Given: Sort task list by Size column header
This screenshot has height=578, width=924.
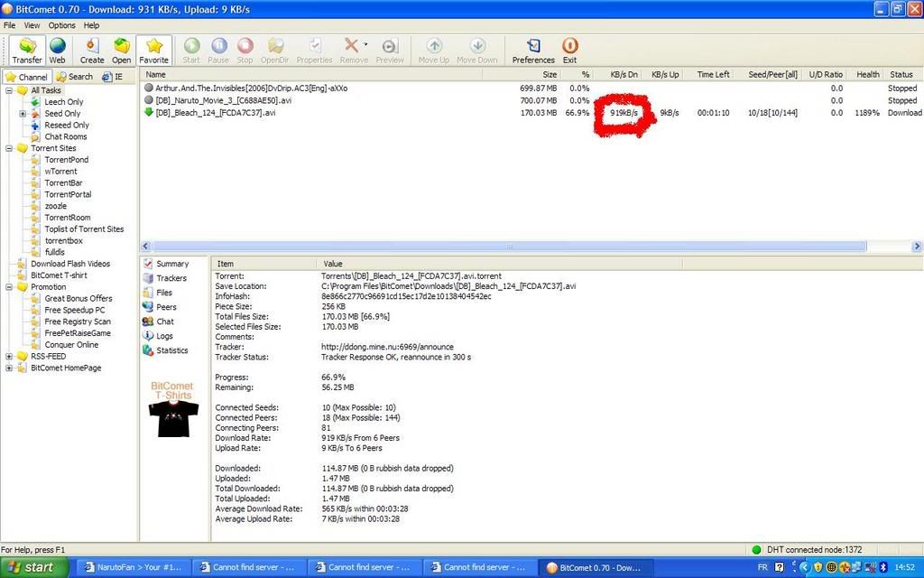Looking at the screenshot, I should pos(521,74).
